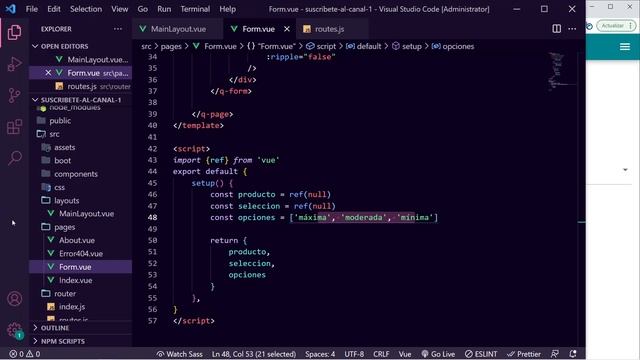Click Actualizar button in browser window
Screen dimensions: 640x360
(x=616, y=26)
